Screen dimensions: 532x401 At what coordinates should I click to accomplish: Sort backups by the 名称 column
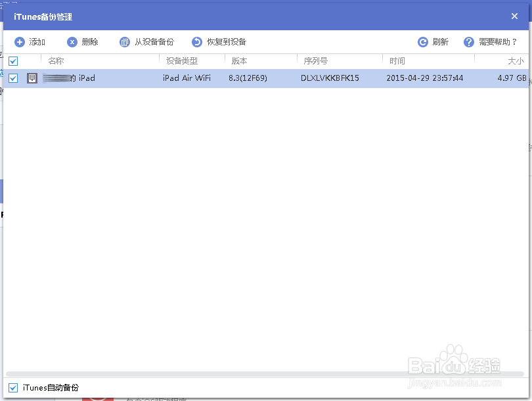[x=56, y=60]
